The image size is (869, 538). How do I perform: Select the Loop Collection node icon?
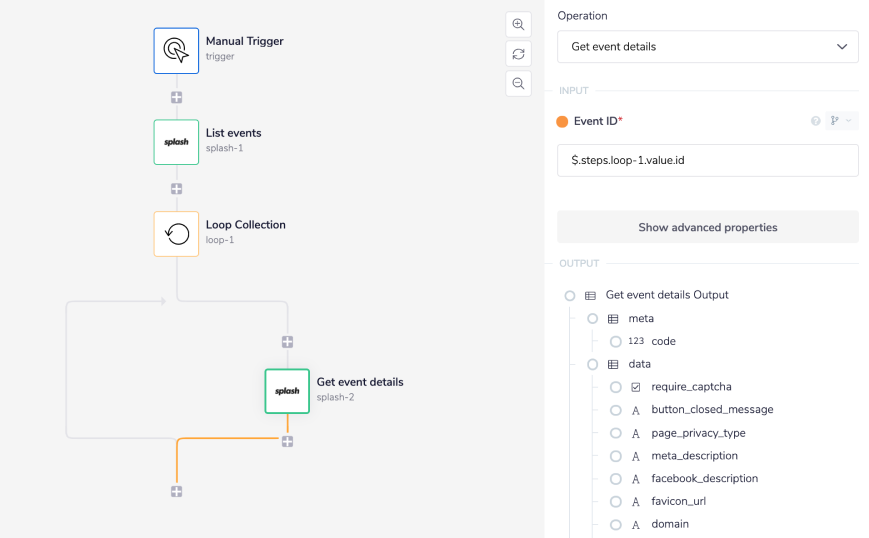[176, 233]
